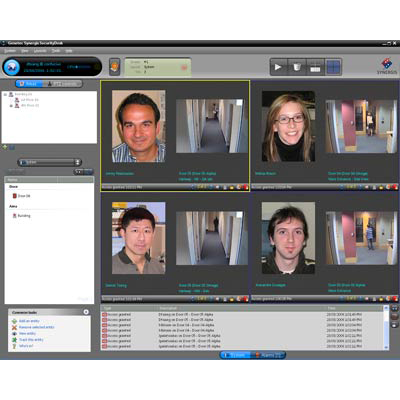
Task: Toggle the small dark switch above the entity list
Action: coord(83,172)
